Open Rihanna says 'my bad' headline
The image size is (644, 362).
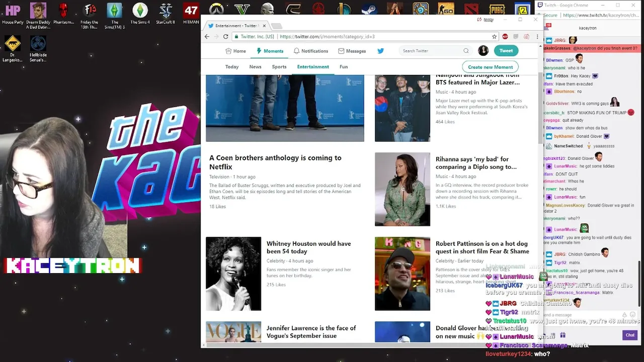pyautogui.click(x=476, y=163)
